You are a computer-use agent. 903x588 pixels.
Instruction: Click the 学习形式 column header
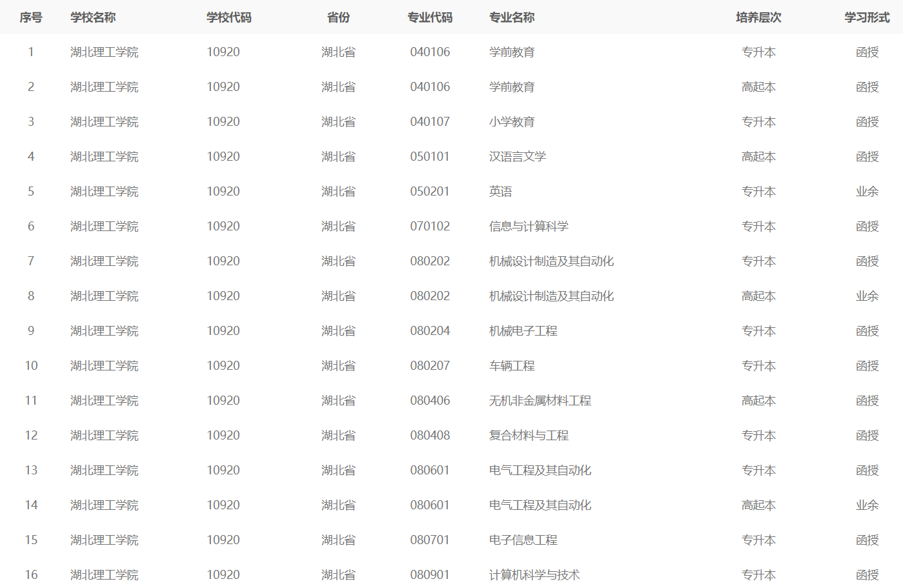[867, 17]
